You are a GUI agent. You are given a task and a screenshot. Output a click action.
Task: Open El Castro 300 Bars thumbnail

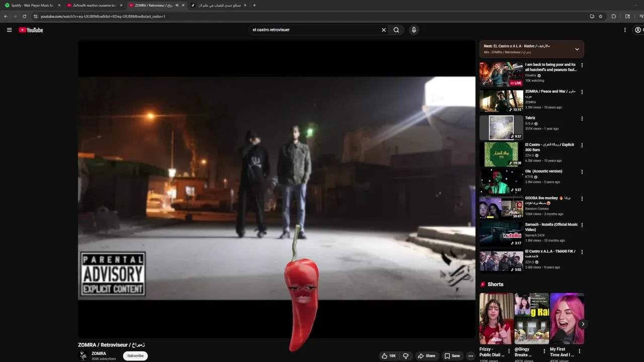point(501,154)
